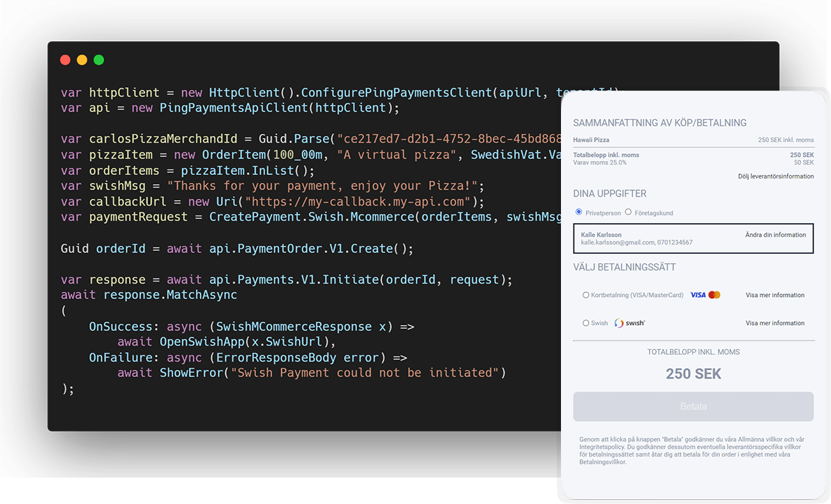
Task: Click the Swish payment logo icon
Action: pos(630,323)
